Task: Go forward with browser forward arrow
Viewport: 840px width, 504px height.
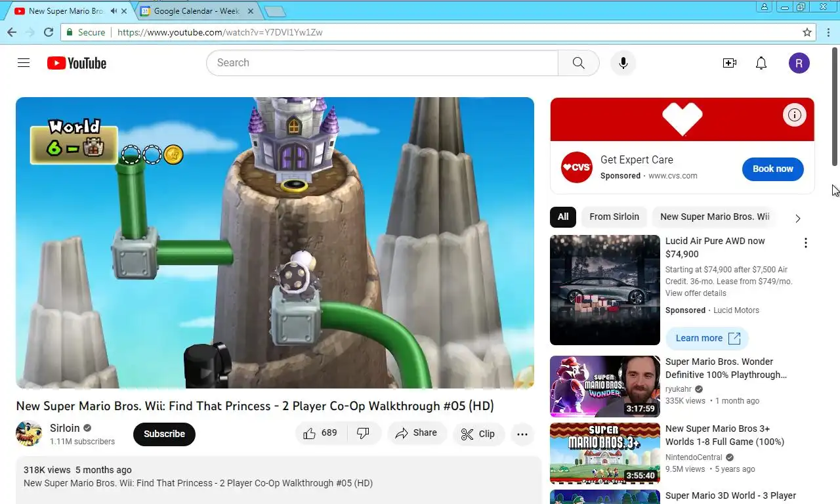Action: coord(30,32)
